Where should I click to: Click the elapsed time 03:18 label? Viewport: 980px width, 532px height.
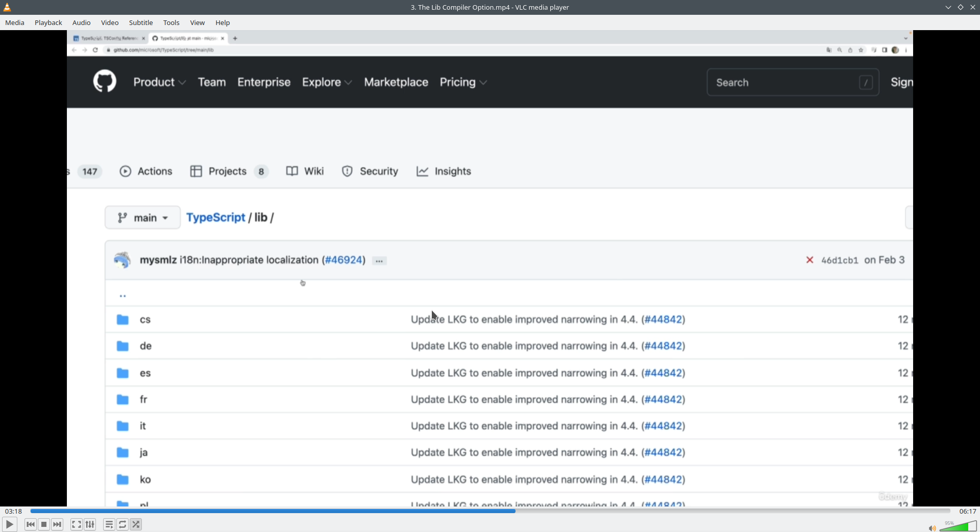pos(14,511)
